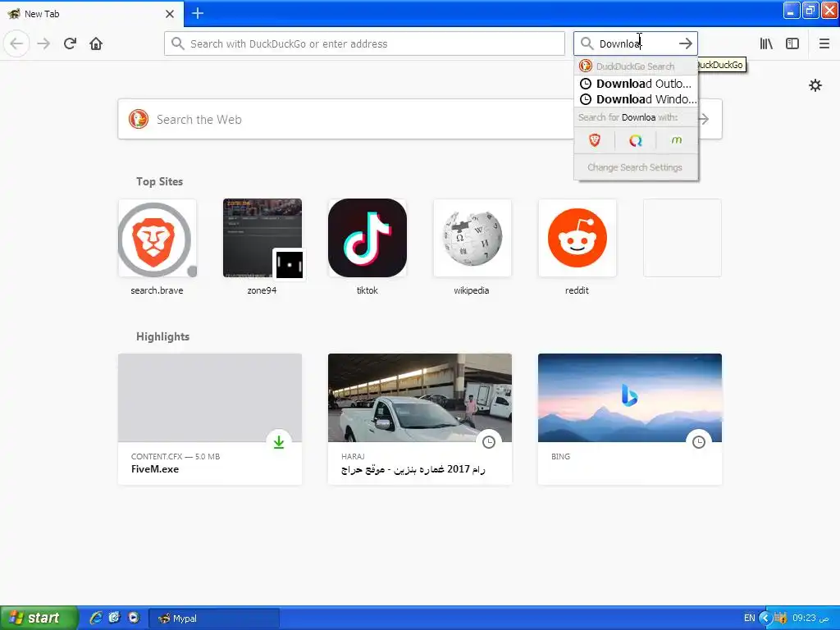This screenshot has width=840, height=630.
Task: Click the FiveM.exe title text
Action: click(155, 468)
